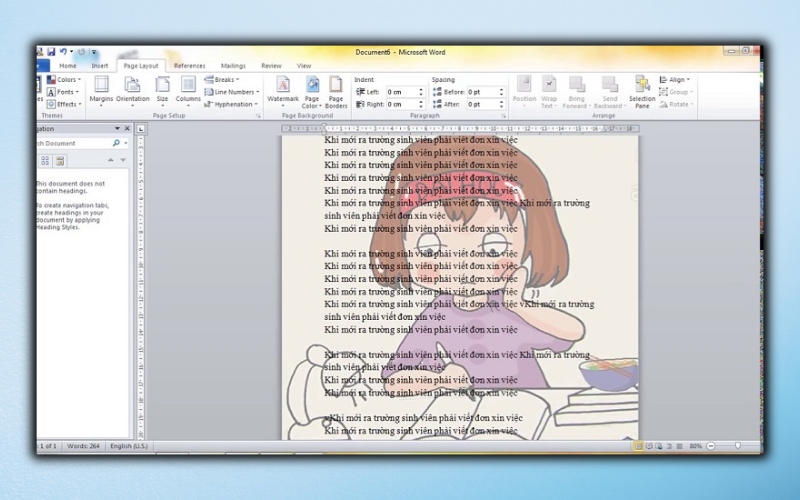Open the theme Fonts dropdown
The width and height of the screenshot is (800, 500).
(x=63, y=92)
